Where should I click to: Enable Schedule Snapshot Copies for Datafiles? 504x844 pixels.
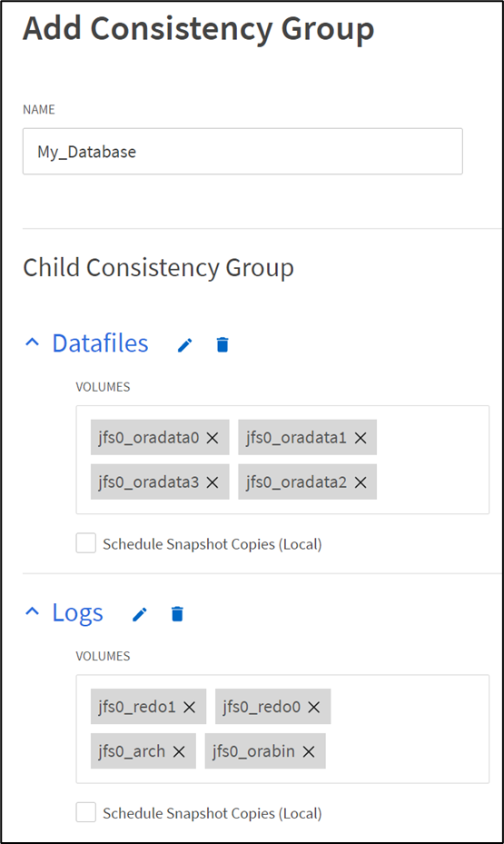pos(86,543)
